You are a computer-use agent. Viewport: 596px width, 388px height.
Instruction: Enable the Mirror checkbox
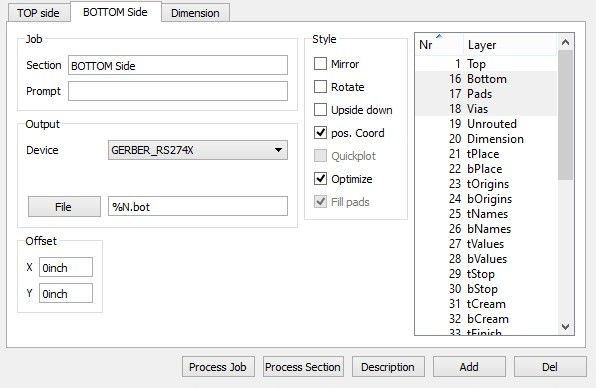click(x=320, y=64)
